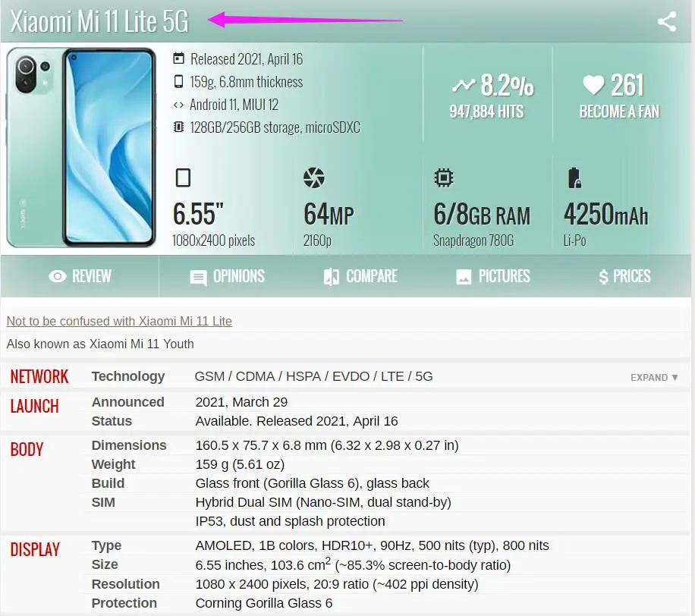Click the display Type label
Viewport: 695px width, 616px height.
(x=106, y=546)
